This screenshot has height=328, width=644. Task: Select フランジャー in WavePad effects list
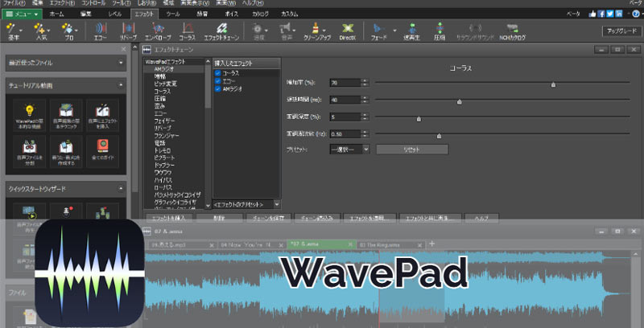click(167, 136)
